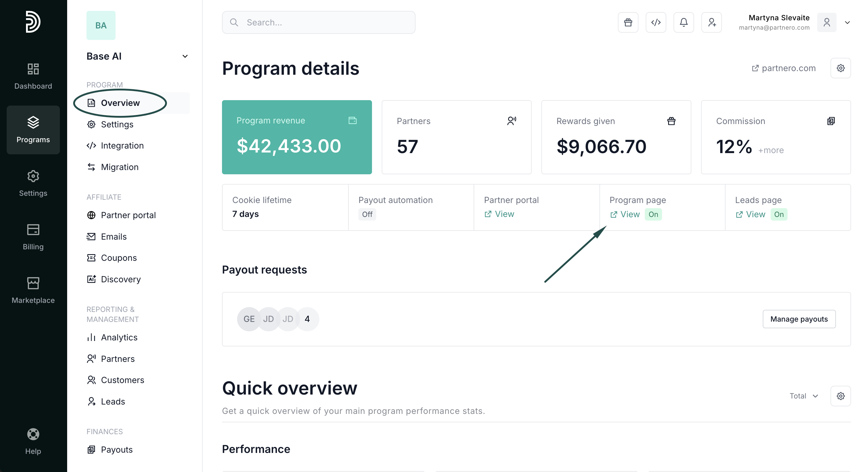Open the code integration icon in header
This screenshot has width=868, height=472.
[656, 22]
